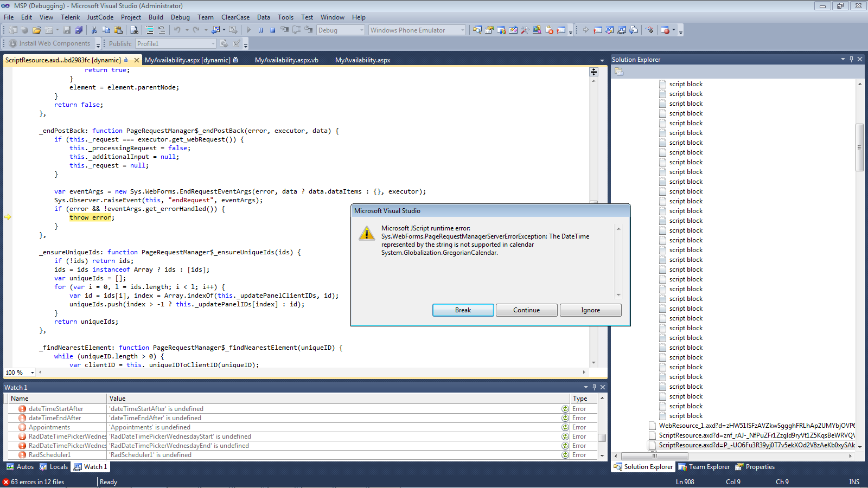This screenshot has width=868, height=488.
Task: Click refresh icon for RadScheduler1 watch
Action: pos(565,455)
